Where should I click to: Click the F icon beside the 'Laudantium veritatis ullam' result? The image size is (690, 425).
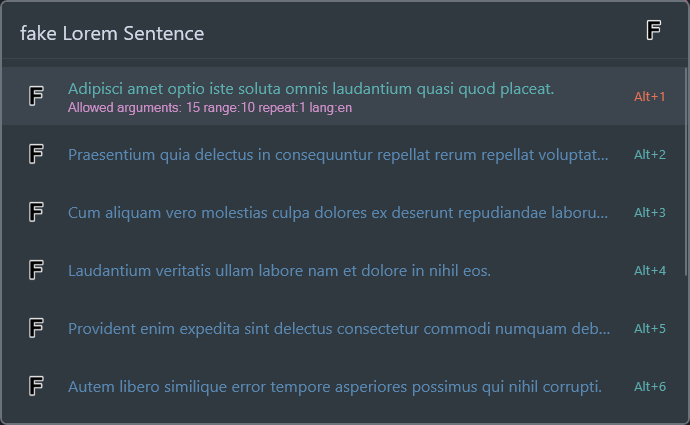[x=36, y=270]
